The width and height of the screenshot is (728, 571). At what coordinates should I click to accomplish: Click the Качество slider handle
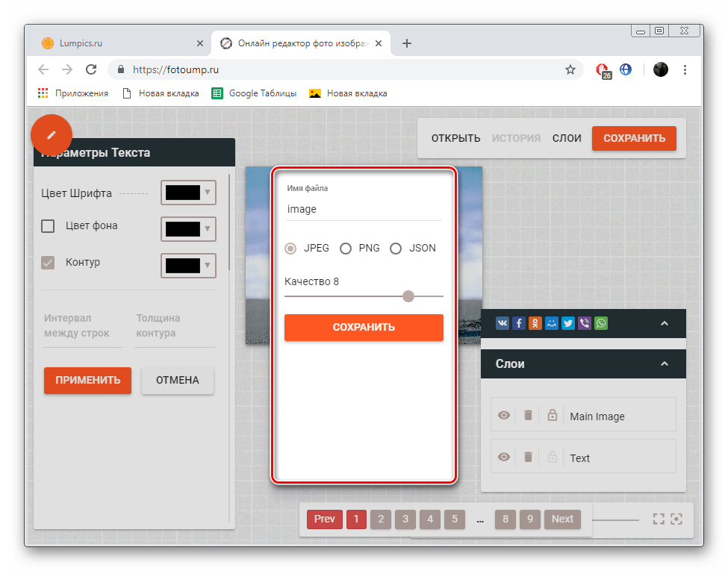pyautogui.click(x=408, y=296)
